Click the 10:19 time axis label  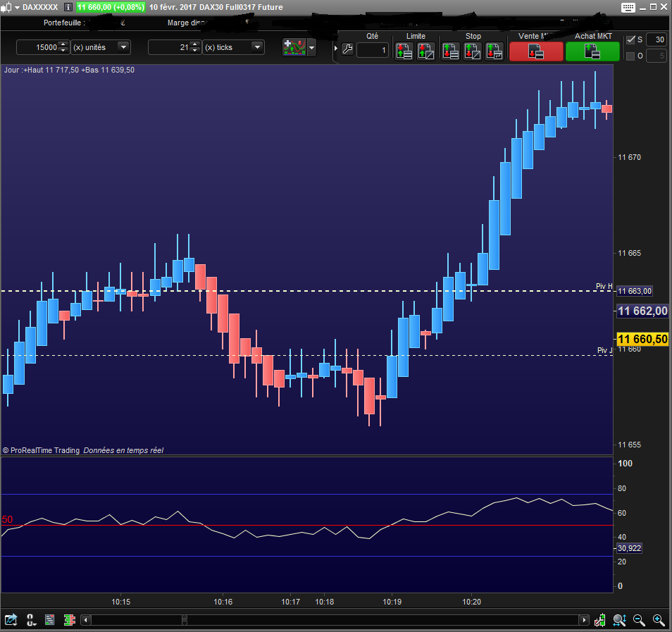click(392, 602)
